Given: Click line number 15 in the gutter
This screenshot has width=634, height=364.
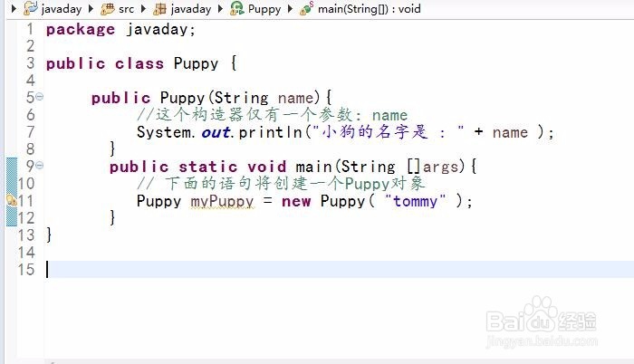Looking at the screenshot, I should click(26, 269).
